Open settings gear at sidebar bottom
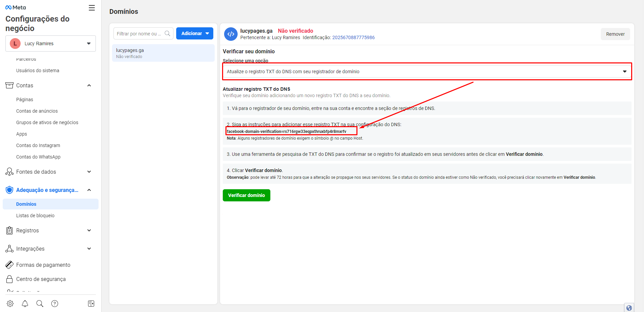The width and height of the screenshot is (644, 312). click(x=10, y=304)
